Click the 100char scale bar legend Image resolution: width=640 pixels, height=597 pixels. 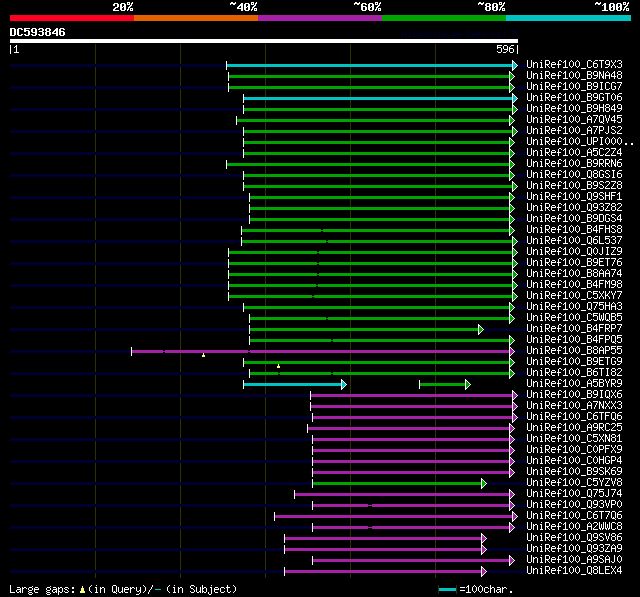[447, 589]
